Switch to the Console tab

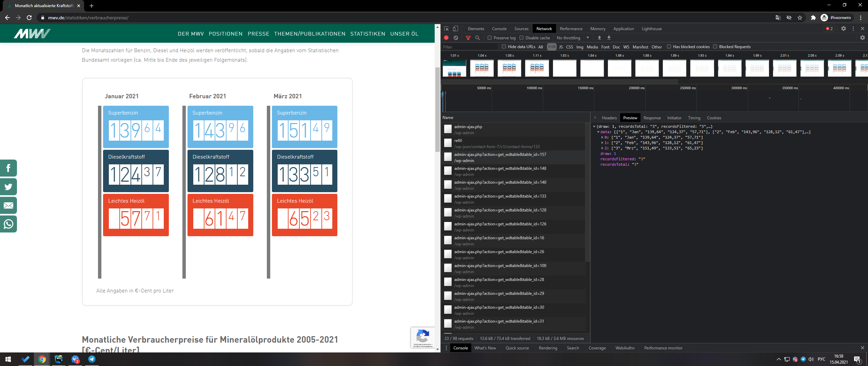499,29
